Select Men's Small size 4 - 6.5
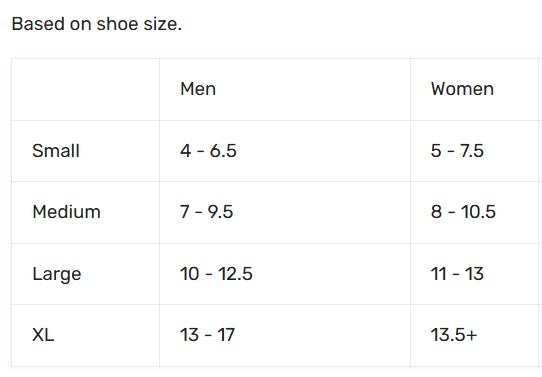542x377 pixels. (208, 151)
